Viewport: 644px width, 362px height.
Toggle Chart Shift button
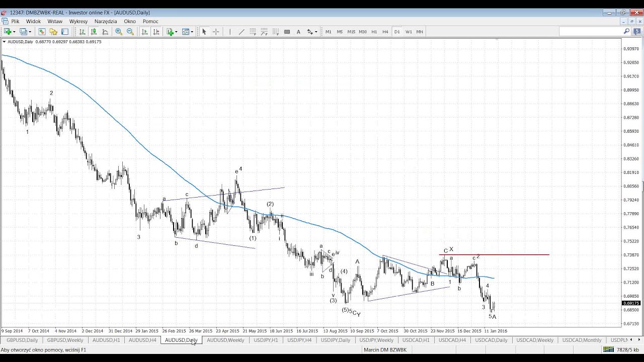pos(156,32)
